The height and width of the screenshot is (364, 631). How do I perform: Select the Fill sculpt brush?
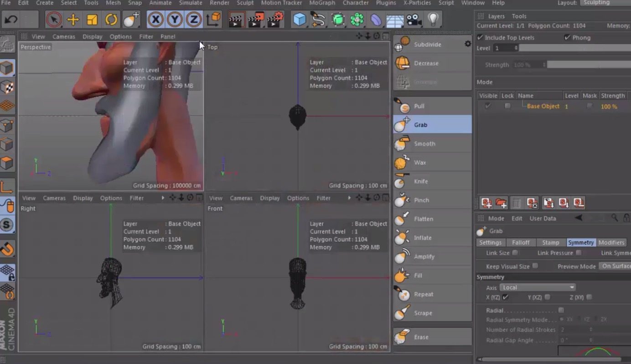(432, 275)
